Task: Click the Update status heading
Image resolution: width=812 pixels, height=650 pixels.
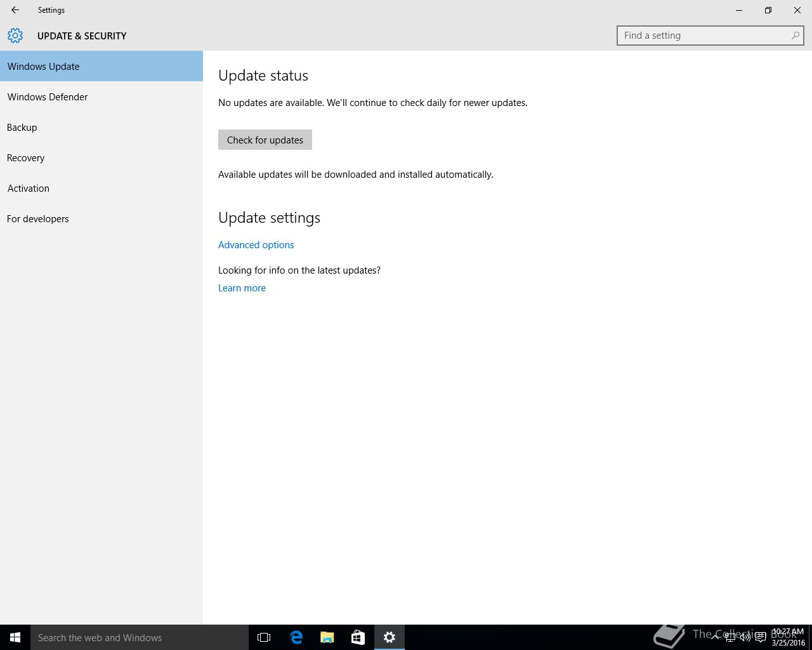Action: coord(263,76)
